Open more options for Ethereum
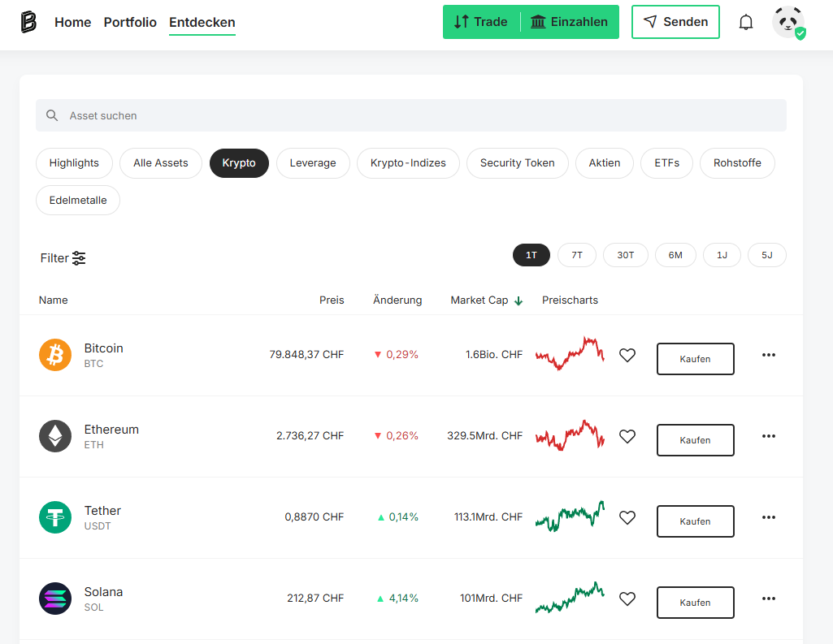Image resolution: width=833 pixels, height=644 pixels. tap(769, 436)
